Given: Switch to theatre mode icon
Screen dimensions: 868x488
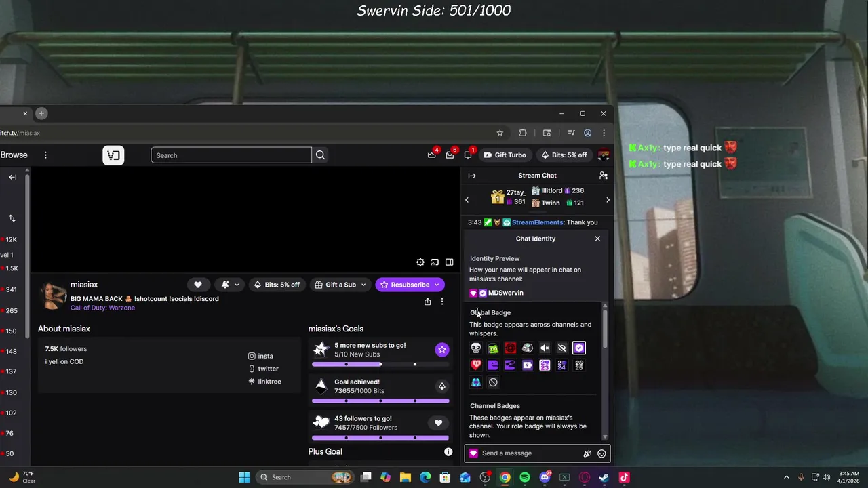Looking at the screenshot, I should click(449, 262).
